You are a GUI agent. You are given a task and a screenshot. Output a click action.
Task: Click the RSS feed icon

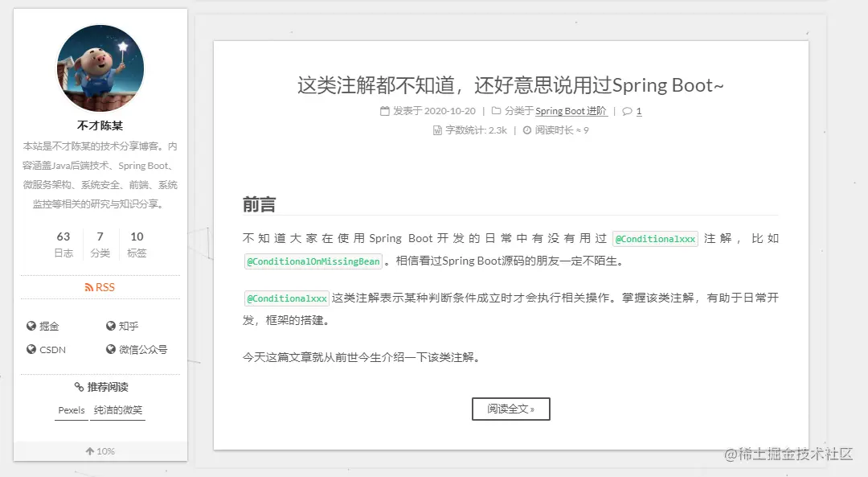[x=88, y=287]
